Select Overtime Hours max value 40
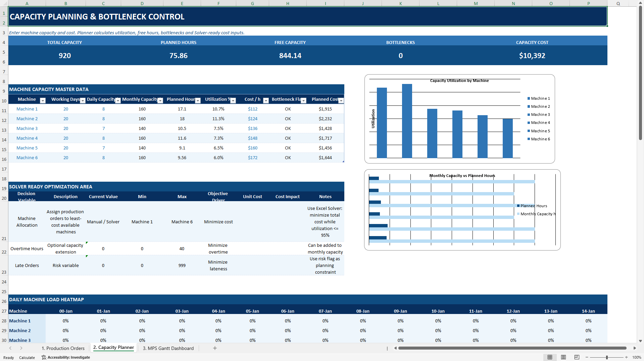Viewport: 644px width, 361px height. coord(182,249)
